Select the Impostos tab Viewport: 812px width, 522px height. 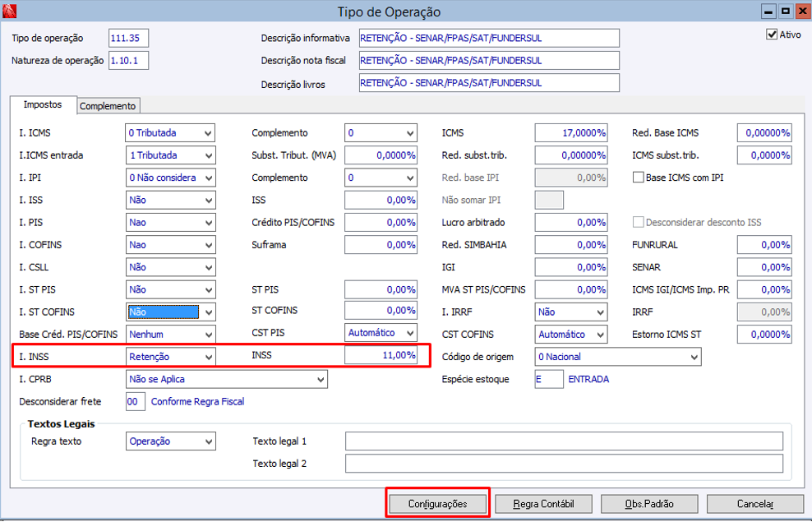coord(43,104)
